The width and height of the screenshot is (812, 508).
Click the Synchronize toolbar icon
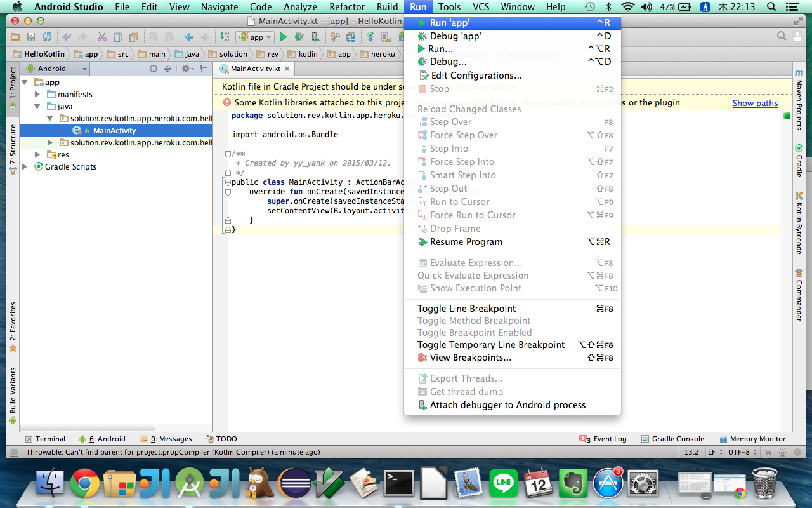coord(47,37)
